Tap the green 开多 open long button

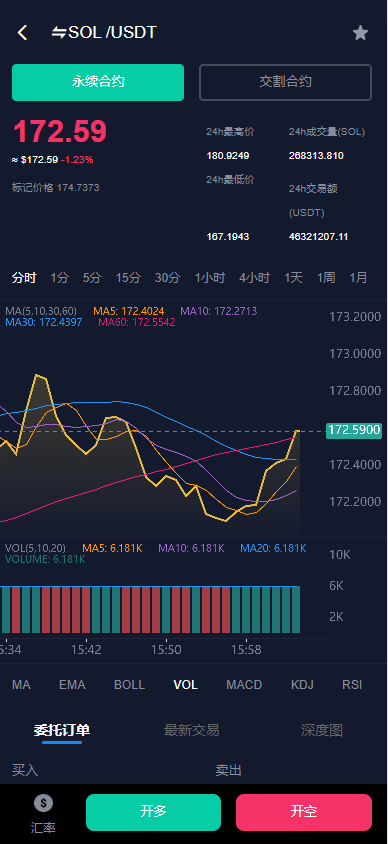(x=153, y=812)
